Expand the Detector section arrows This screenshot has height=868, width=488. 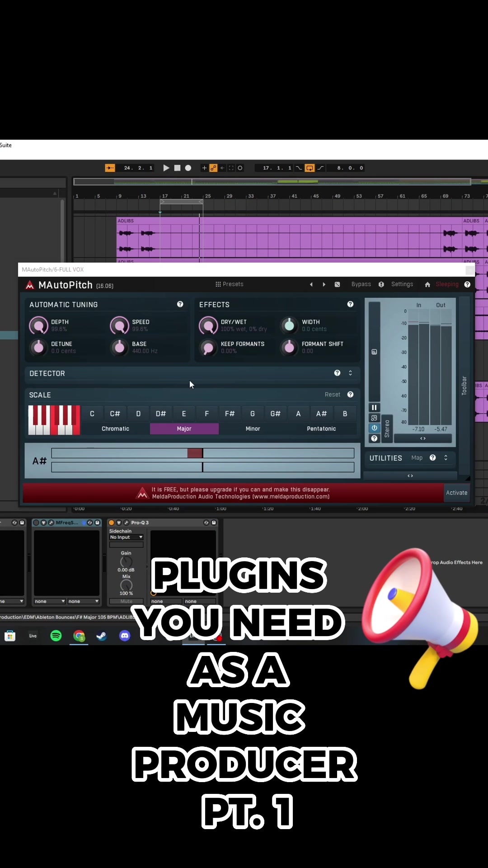pyautogui.click(x=350, y=373)
